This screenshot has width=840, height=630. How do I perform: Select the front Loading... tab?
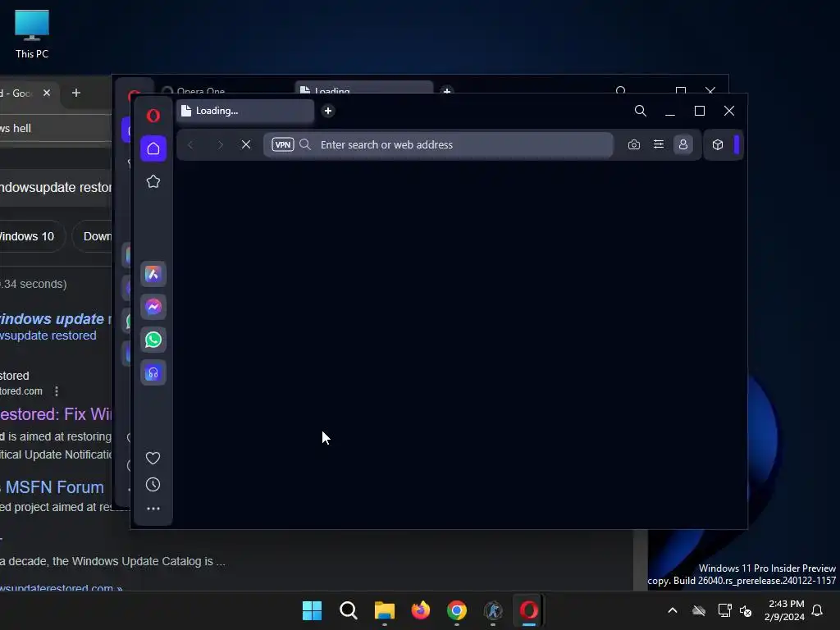[x=245, y=111]
